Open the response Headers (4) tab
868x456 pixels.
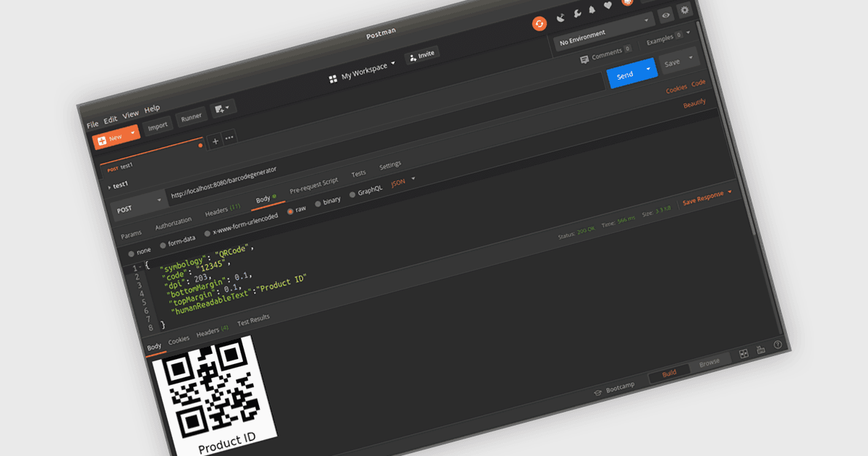[213, 331]
